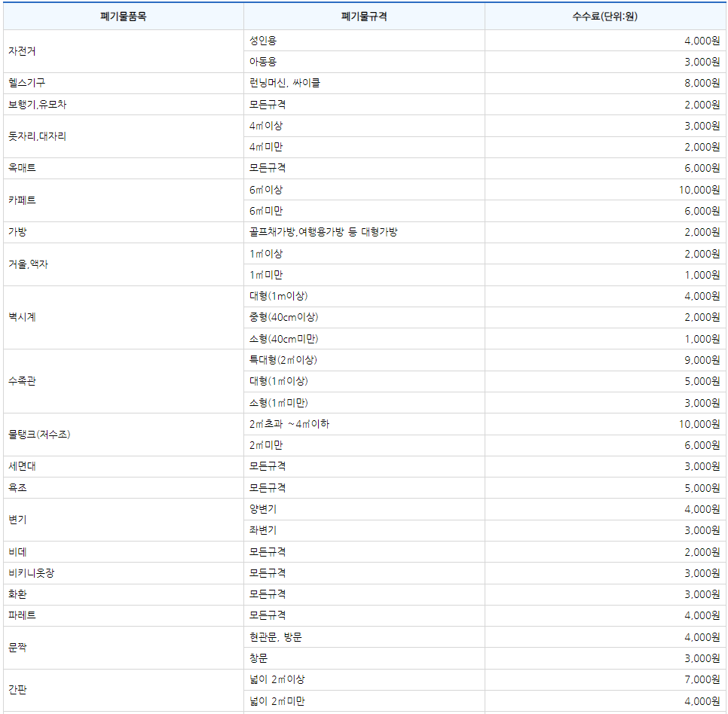Click the 중형(40cm이상) specification cell
728x714 pixels.
[365, 317]
